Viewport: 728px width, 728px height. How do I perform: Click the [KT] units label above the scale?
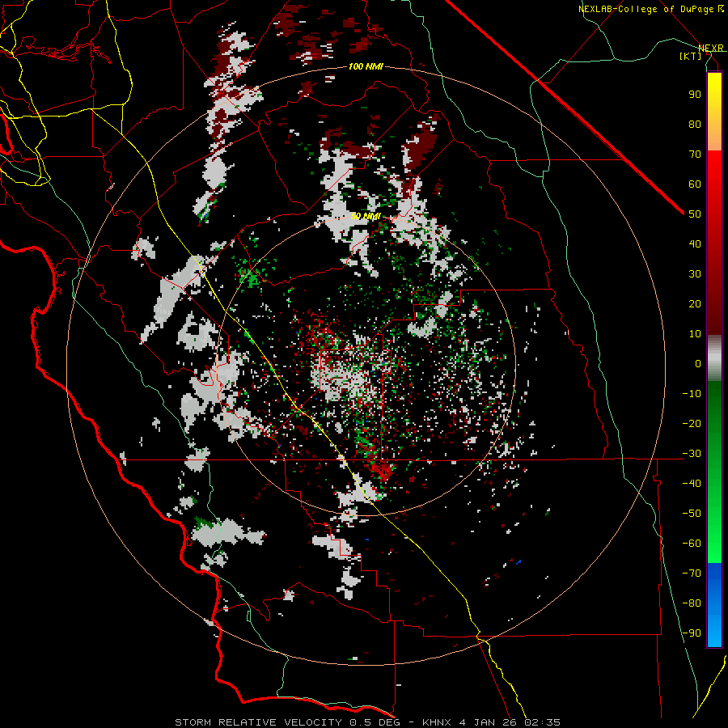coord(691,56)
